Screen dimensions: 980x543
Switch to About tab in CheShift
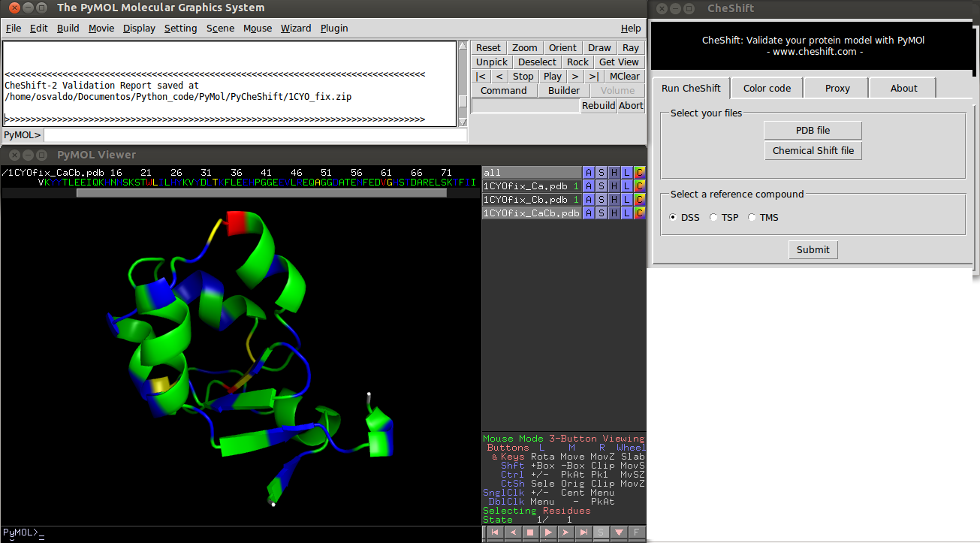[x=903, y=88]
